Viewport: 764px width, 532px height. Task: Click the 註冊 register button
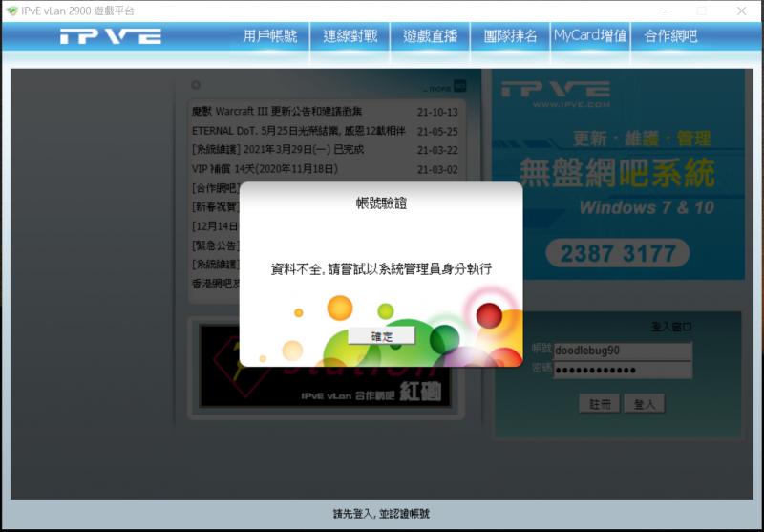[x=600, y=404]
